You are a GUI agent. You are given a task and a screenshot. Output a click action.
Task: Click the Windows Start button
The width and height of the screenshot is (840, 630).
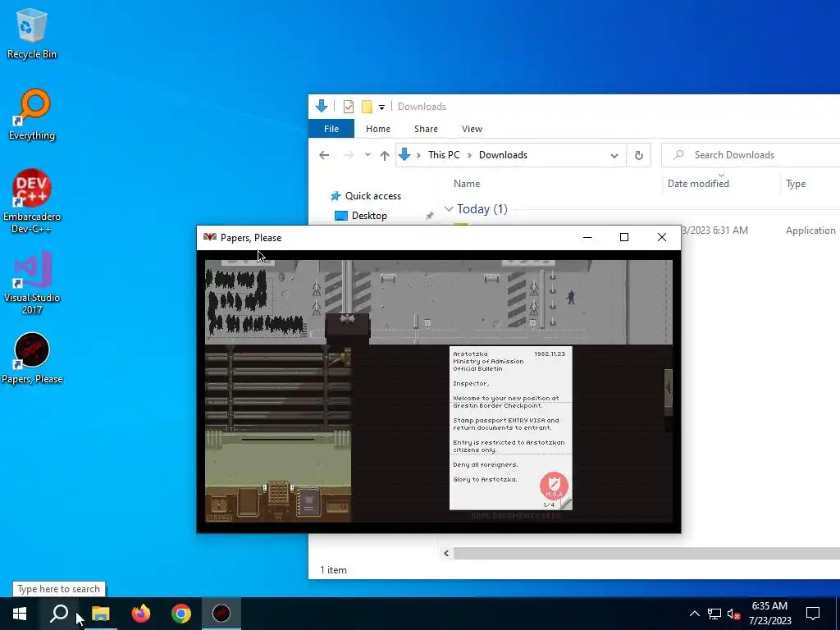20,614
